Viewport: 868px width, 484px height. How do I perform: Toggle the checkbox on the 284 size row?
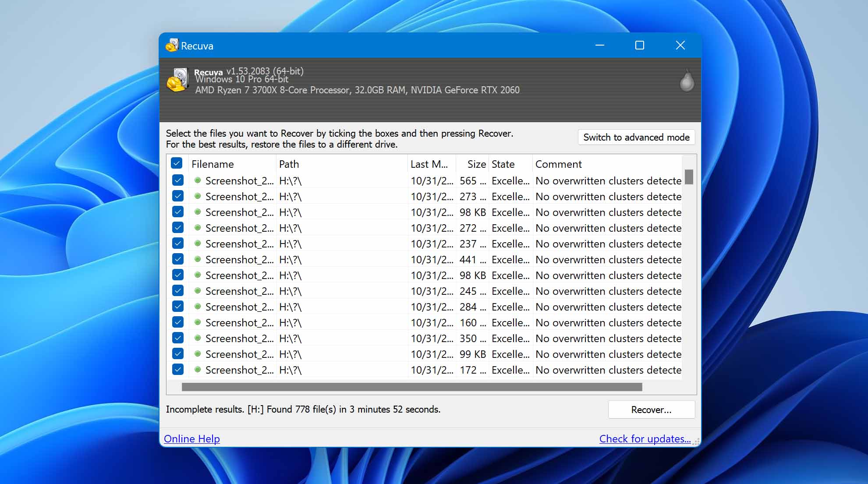177,306
